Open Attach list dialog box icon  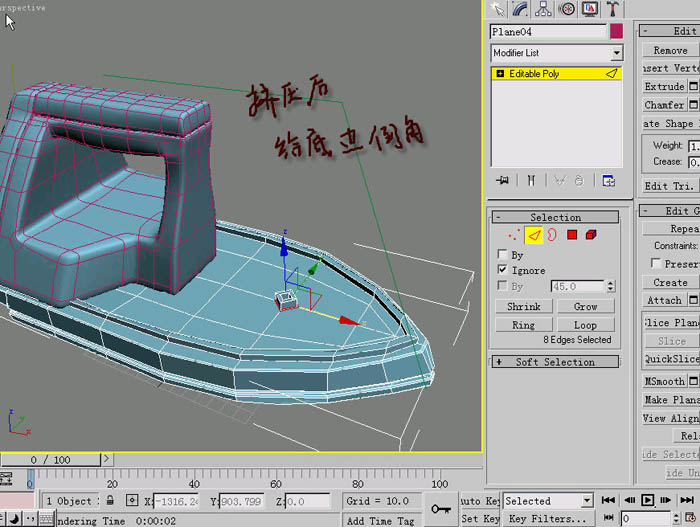tap(693, 300)
